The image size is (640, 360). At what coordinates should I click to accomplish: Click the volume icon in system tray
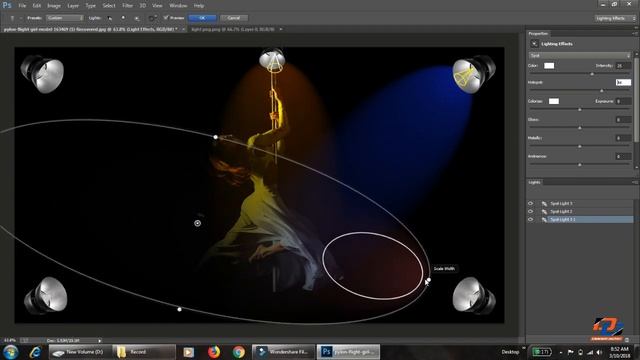[599, 352]
